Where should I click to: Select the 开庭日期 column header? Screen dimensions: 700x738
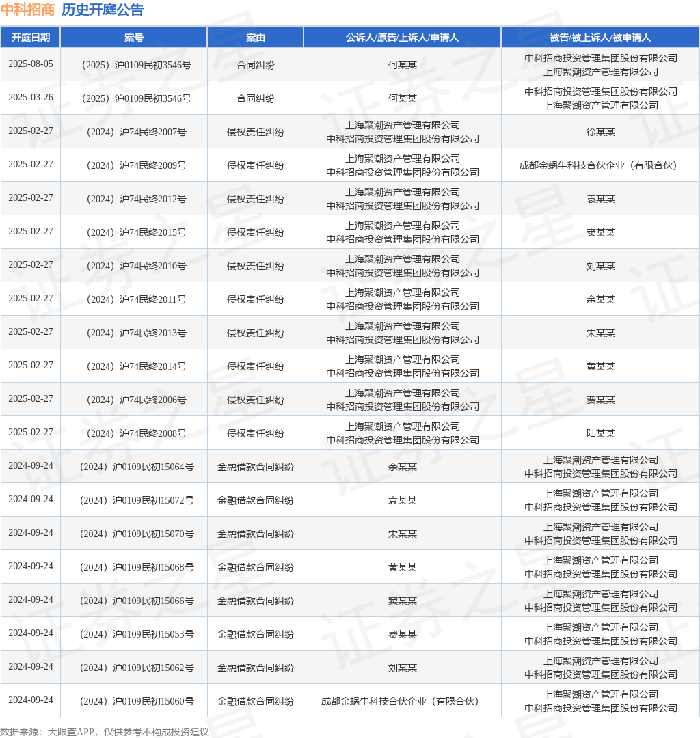[31, 38]
